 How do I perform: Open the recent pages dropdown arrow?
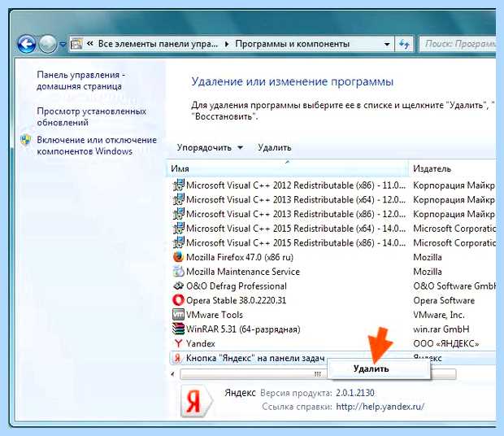coord(63,45)
